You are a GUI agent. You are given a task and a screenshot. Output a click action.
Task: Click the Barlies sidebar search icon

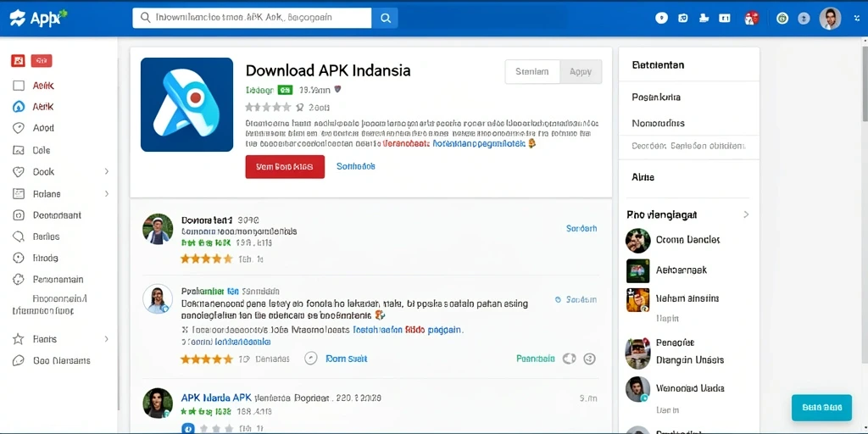click(19, 236)
